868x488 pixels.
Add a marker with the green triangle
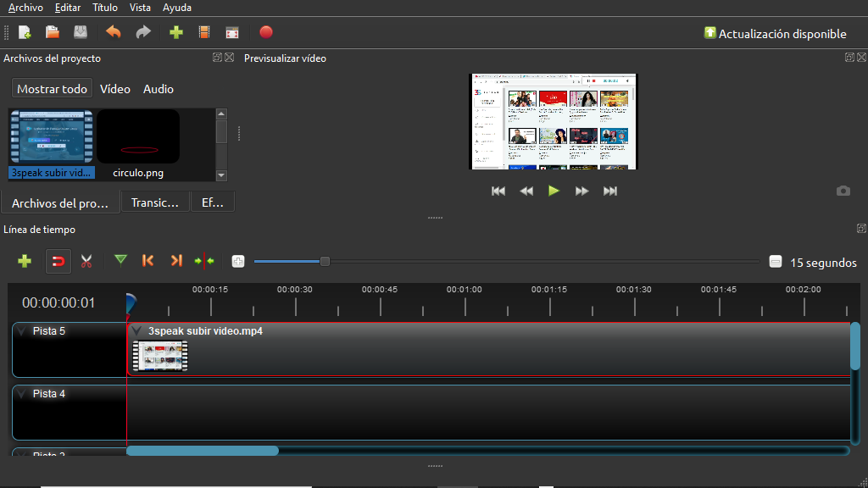pos(120,260)
